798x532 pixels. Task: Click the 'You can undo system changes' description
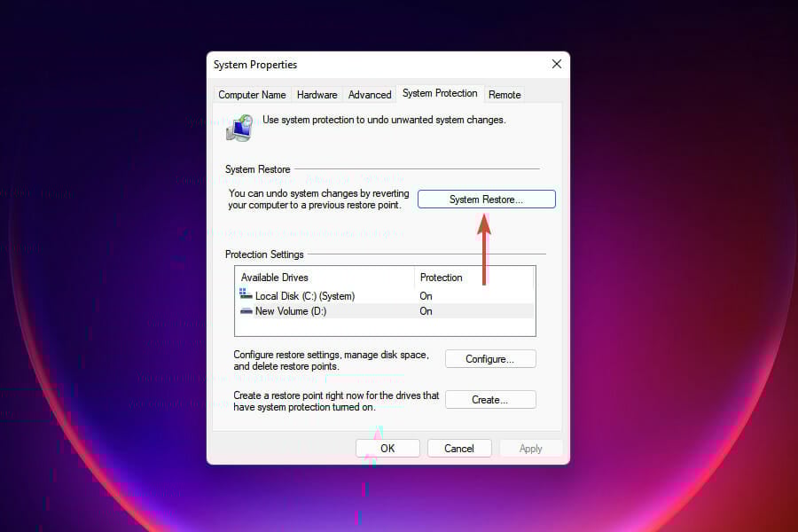318,199
